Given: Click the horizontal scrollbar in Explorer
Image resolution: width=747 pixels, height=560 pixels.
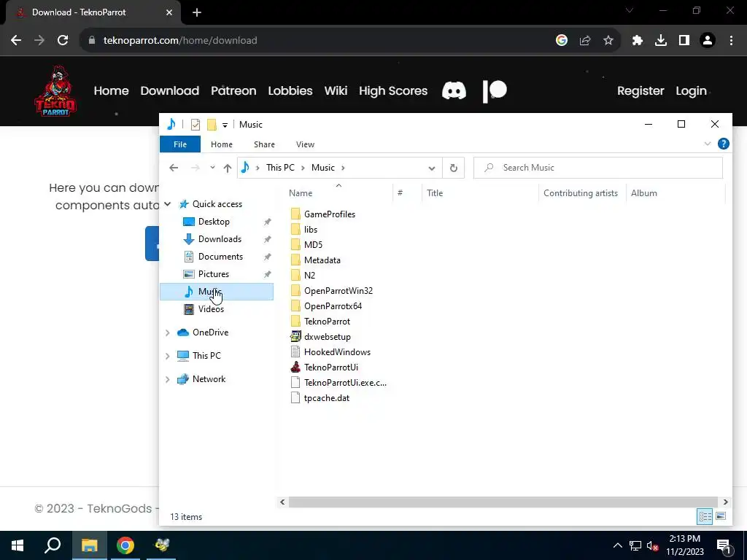Looking at the screenshot, I should tap(503, 502).
